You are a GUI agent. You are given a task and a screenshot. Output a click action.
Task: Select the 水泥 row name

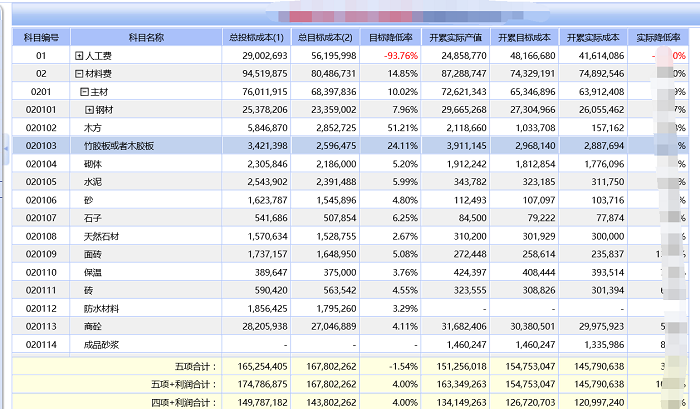click(x=93, y=182)
